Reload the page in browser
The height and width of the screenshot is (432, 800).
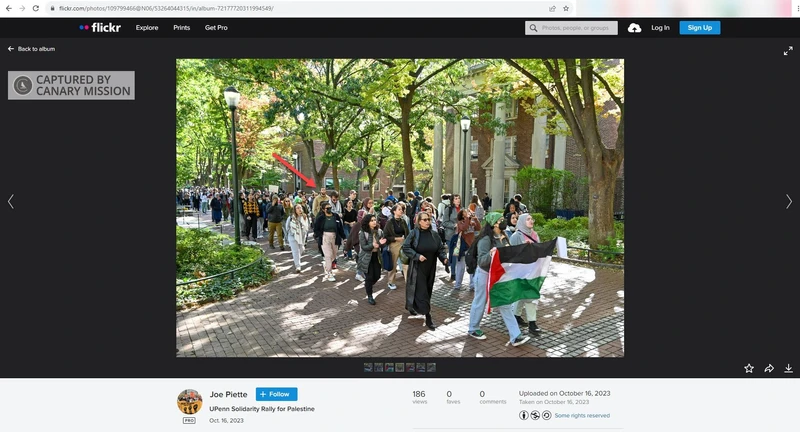pyautogui.click(x=37, y=8)
